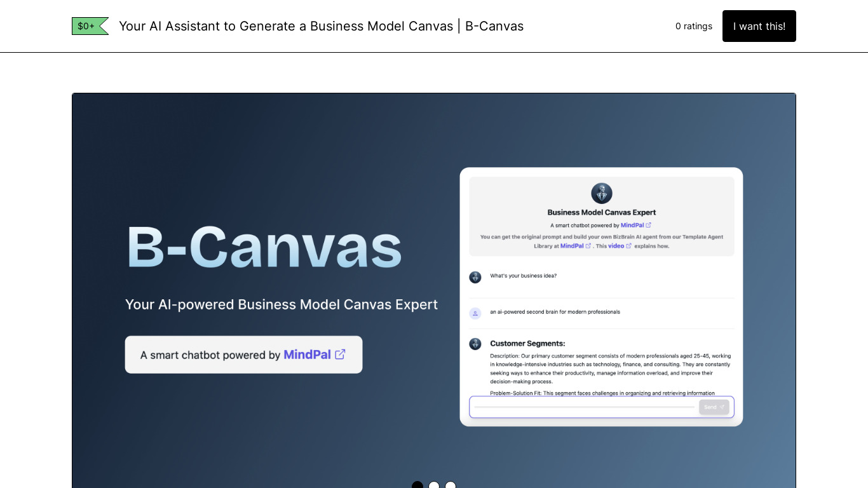Open the "0 ratings" link
The height and width of the screenshot is (488, 868).
click(x=694, y=26)
